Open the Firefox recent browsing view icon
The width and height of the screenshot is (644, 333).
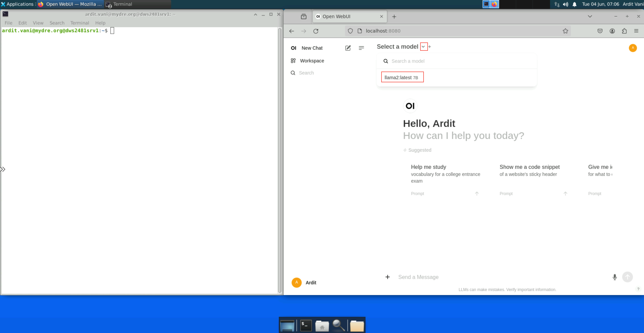pos(304,16)
